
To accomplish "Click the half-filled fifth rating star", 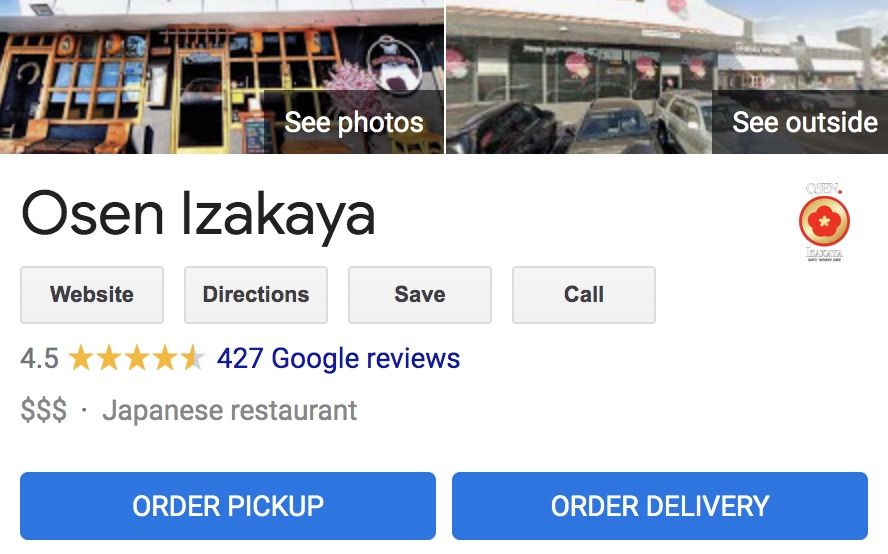I will [x=192, y=358].
